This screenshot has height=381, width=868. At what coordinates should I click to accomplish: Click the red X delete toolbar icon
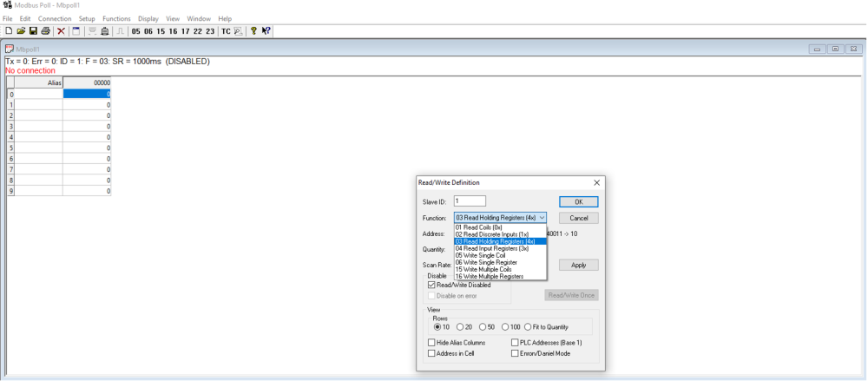(61, 31)
